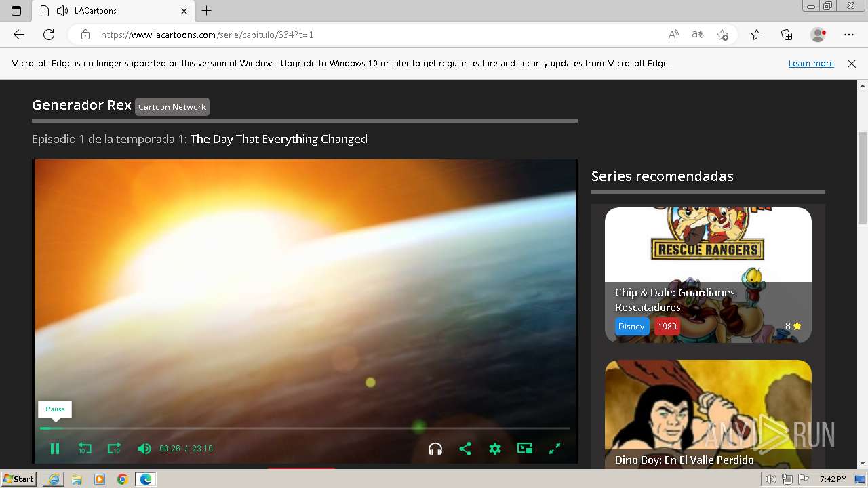Open Dino Boy: En El Valle Perdido card
The width and height of the screenshot is (868, 488).
pos(708,413)
